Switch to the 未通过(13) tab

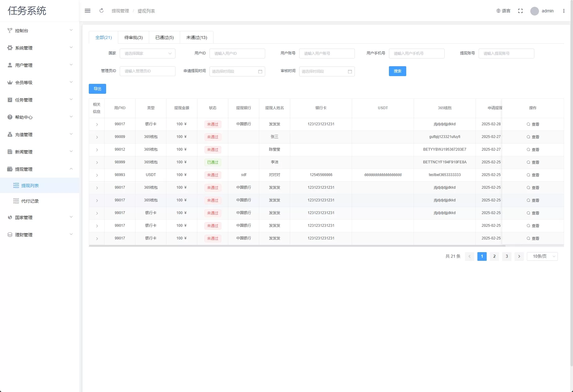click(196, 37)
